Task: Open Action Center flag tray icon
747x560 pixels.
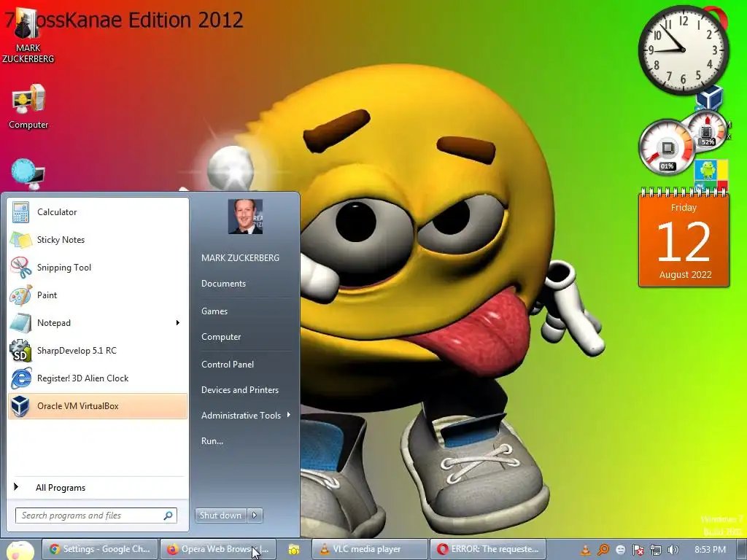Action: coord(638,550)
